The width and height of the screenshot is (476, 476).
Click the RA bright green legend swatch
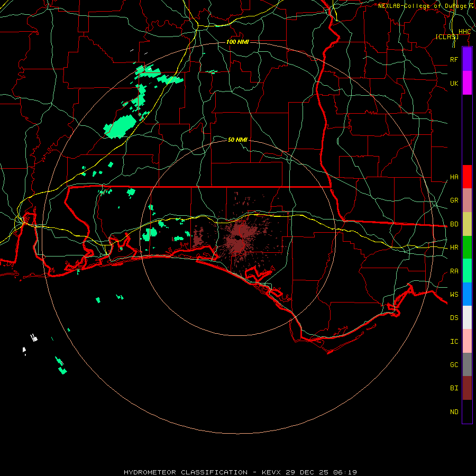pos(467,271)
